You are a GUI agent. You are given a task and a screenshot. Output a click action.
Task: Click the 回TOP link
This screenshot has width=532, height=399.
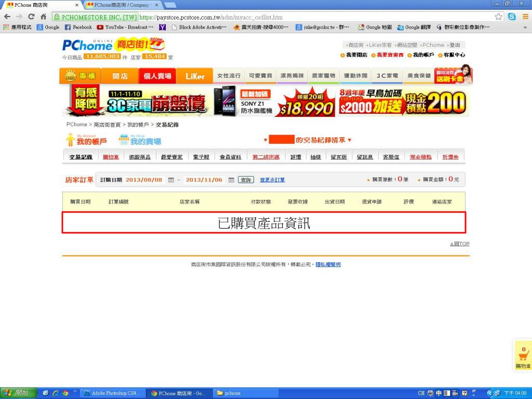click(460, 244)
